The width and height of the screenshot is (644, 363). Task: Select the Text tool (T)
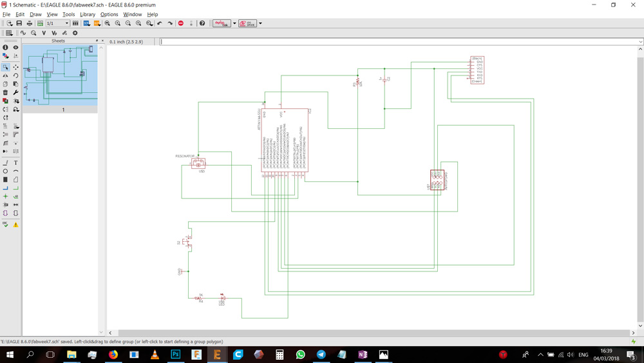pos(15,162)
